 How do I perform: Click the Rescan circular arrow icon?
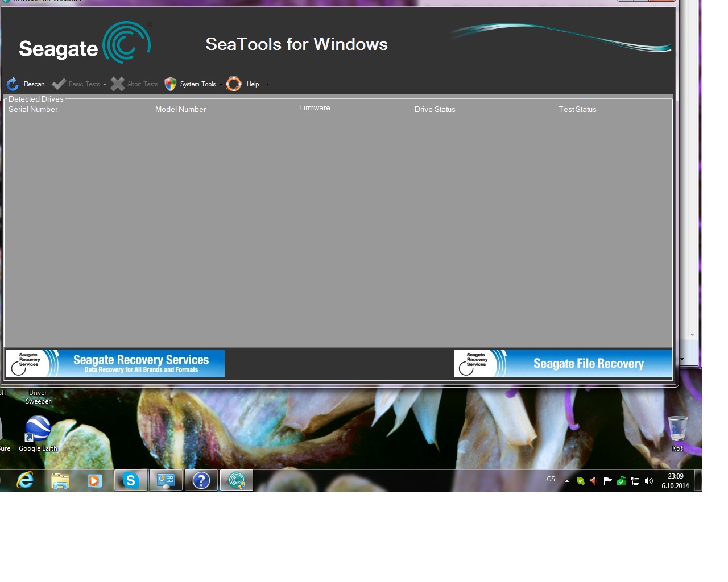coord(13,84)
